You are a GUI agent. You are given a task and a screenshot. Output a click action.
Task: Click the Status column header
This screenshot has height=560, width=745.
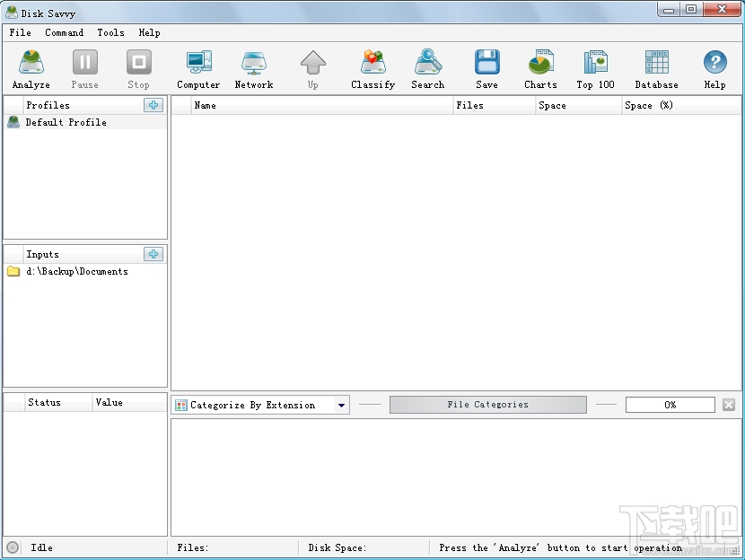[x=58, y=402]
